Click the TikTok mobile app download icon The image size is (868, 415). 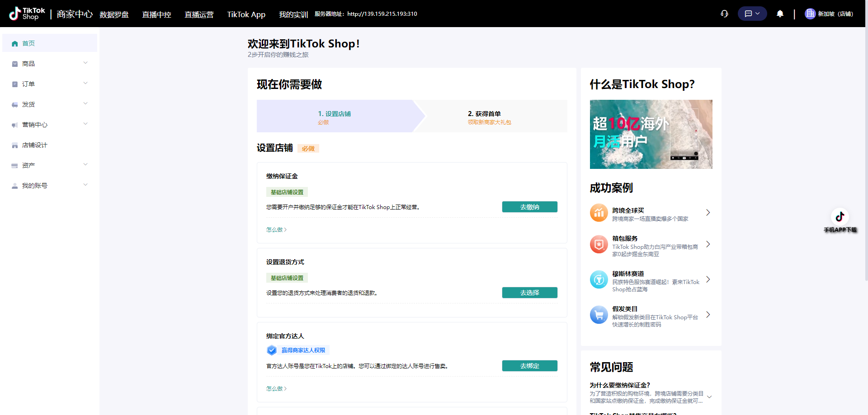[840, 217]
